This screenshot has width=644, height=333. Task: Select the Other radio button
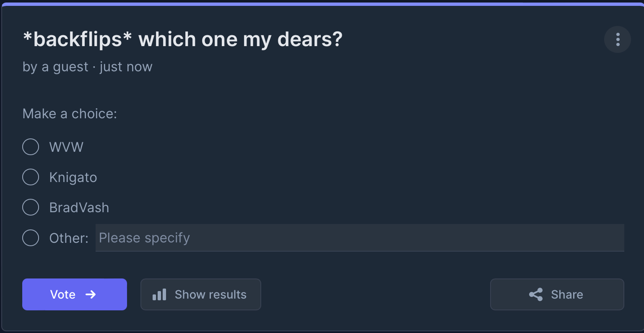31,238
